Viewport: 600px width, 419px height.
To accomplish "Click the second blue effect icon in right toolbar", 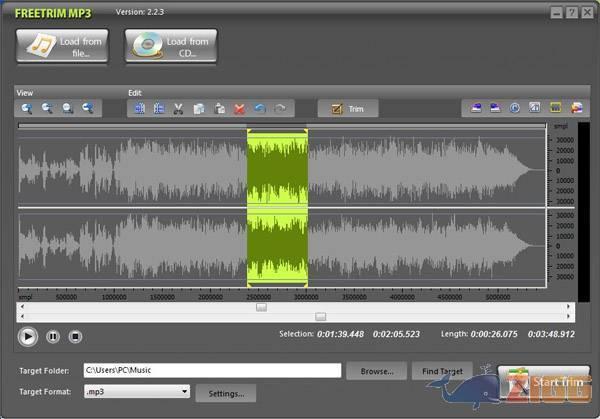I will point(495,108).
